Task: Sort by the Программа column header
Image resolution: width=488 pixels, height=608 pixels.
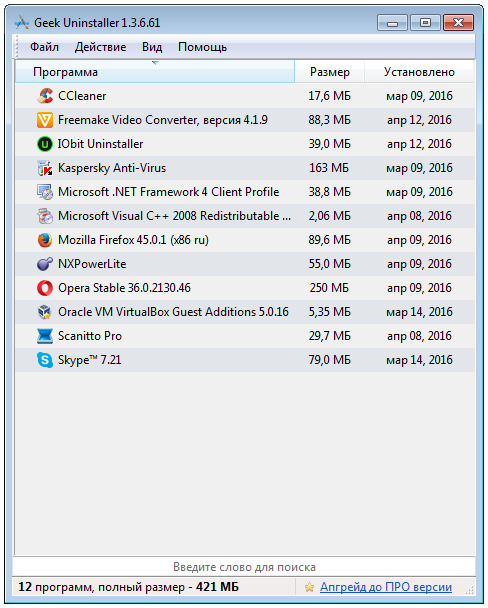Action: pos(155,72)
